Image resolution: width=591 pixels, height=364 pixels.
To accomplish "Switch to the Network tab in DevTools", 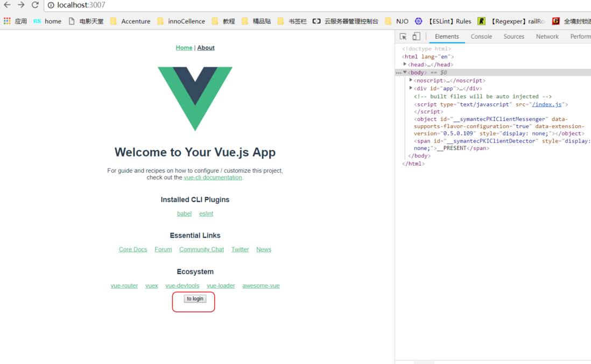I will (x=547, y=37).
